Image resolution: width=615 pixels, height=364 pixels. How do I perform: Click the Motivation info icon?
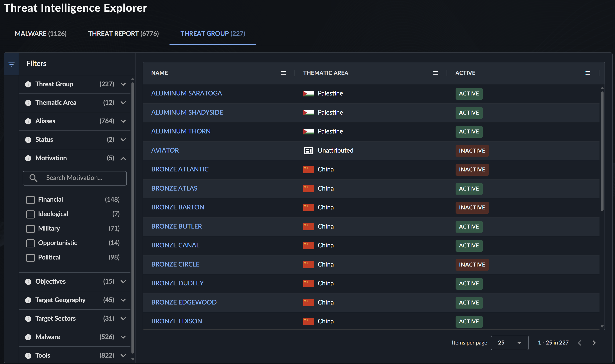(x=28, y=158)
